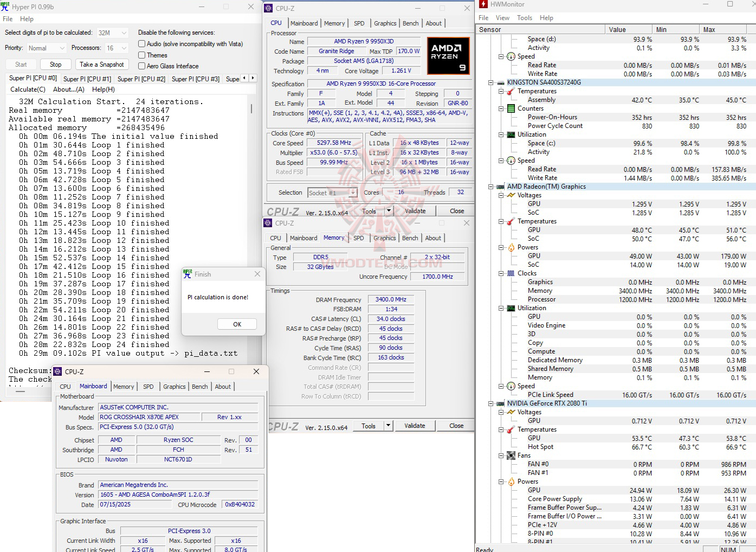Switch to the SPD tab in CPU-Z
756x552 pixels.
(359, 23)
